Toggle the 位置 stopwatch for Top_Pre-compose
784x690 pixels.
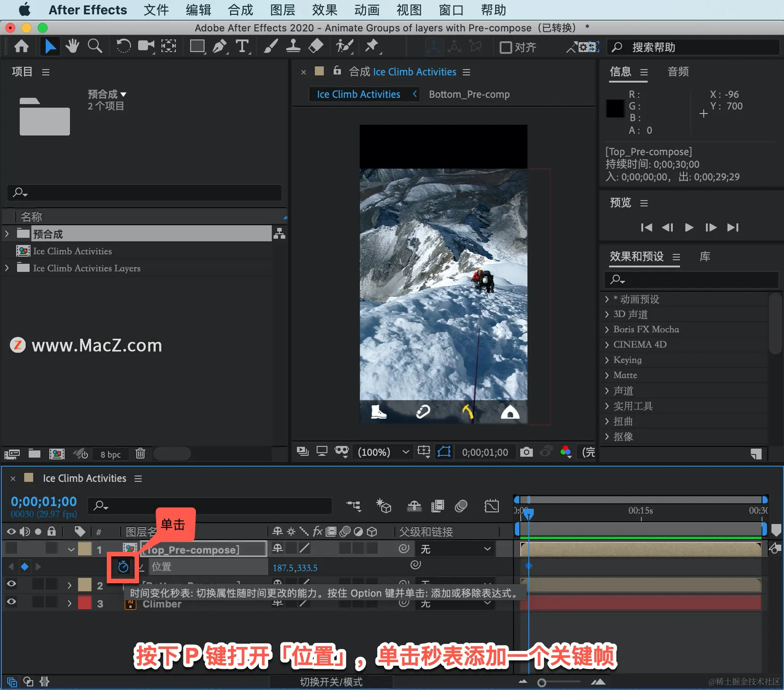123,567
